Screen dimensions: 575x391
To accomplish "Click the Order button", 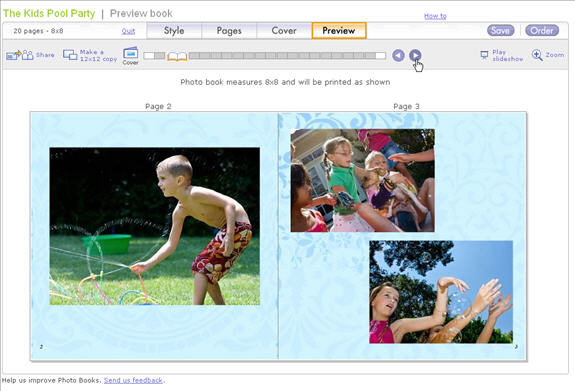I will click(x=542, y=30).
